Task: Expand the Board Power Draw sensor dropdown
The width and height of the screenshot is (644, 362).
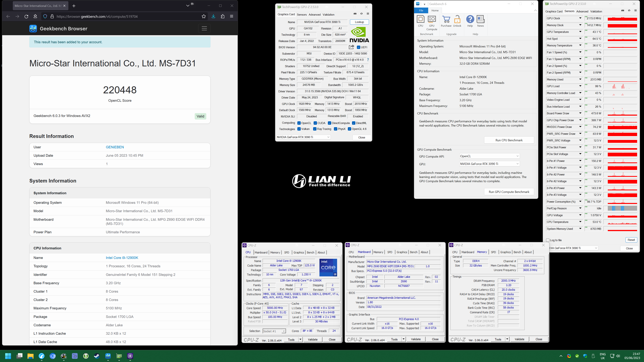Action: (580, 113)
